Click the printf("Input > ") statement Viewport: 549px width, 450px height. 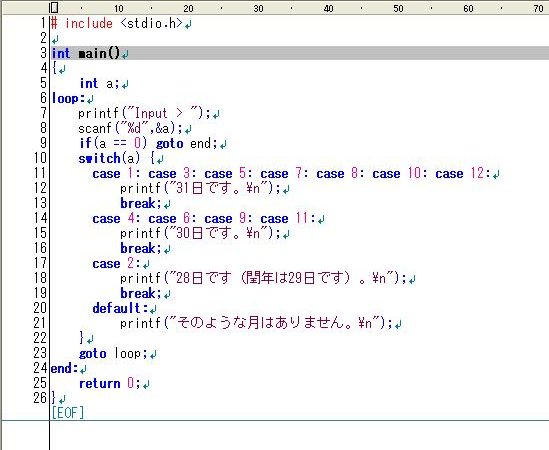pyautogui.click(x=144, y=113)
